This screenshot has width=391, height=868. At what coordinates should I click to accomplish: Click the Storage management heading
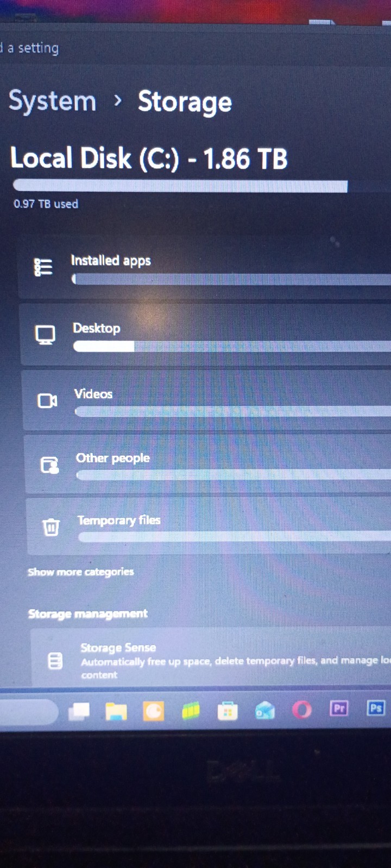87,614
